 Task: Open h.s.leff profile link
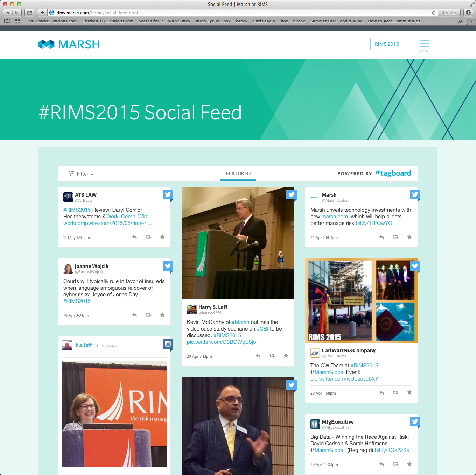click(84, 345)
